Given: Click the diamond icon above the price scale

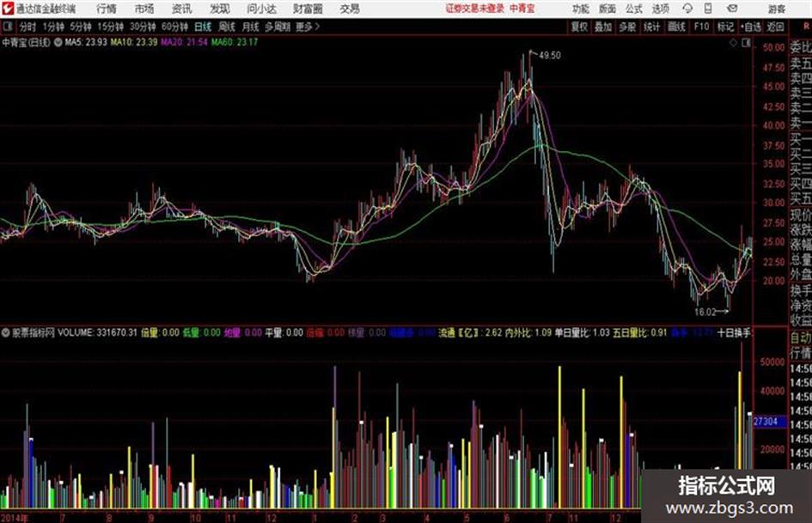Looking at the screenshot, I should [x=733, y=43].
